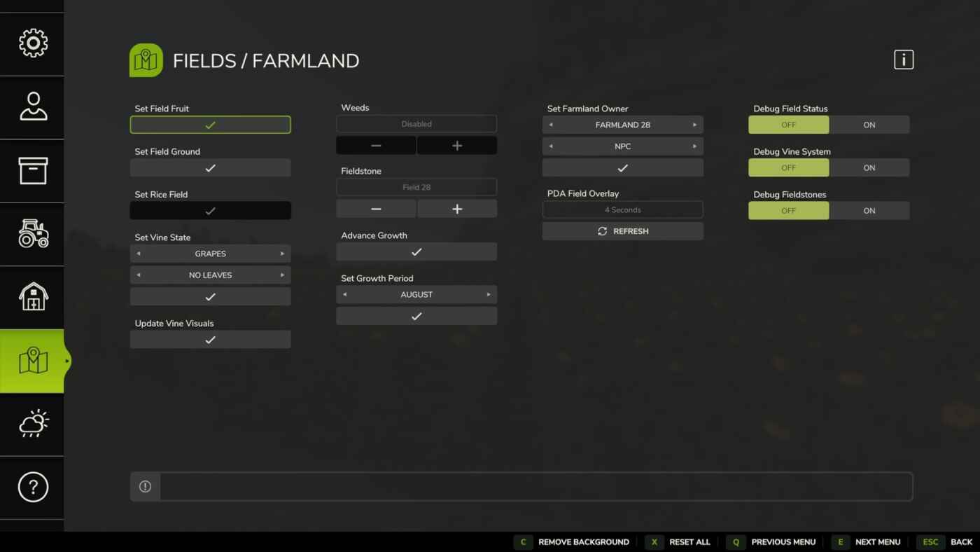Select next vine type after GRAPES

(282, 254)
